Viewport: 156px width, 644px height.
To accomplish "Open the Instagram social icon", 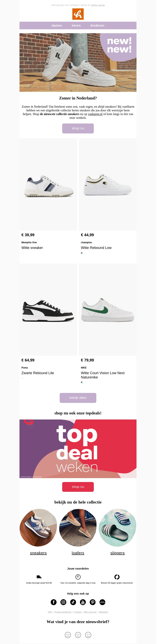I will tap(63, 602).
